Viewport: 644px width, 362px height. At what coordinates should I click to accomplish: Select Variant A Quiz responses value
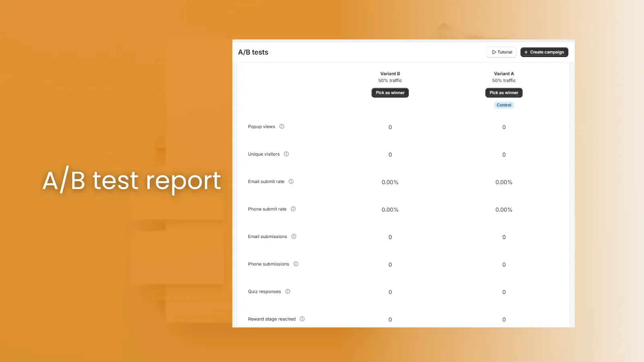click(504, 292)
